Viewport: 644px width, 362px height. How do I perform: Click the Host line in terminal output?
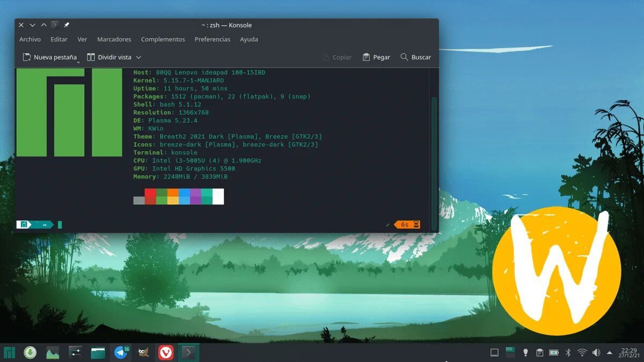[199, 72]
